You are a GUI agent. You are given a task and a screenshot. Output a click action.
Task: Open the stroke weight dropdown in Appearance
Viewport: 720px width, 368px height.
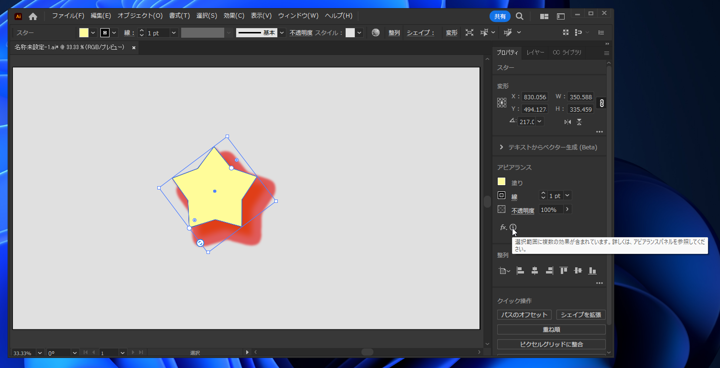coord(568,195)
